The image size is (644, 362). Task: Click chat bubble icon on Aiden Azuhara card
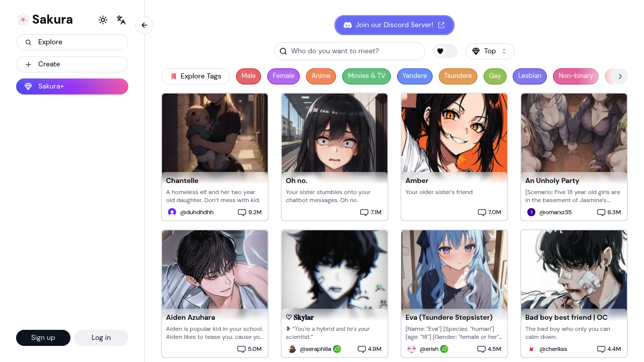click(x=242, y=349)
